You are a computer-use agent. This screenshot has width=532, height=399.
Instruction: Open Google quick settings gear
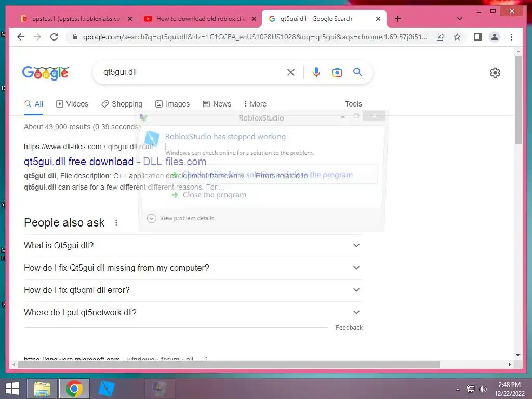pyautogui.click(x=495, y=73)
